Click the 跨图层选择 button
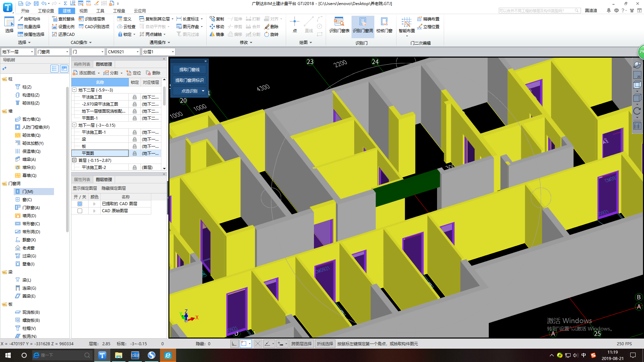Image resolution: width=644 pixels, height=362 pixels. 302,344
